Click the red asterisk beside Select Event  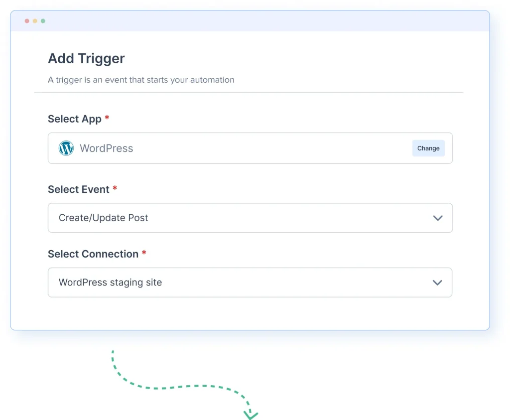[x=115, y=189]
